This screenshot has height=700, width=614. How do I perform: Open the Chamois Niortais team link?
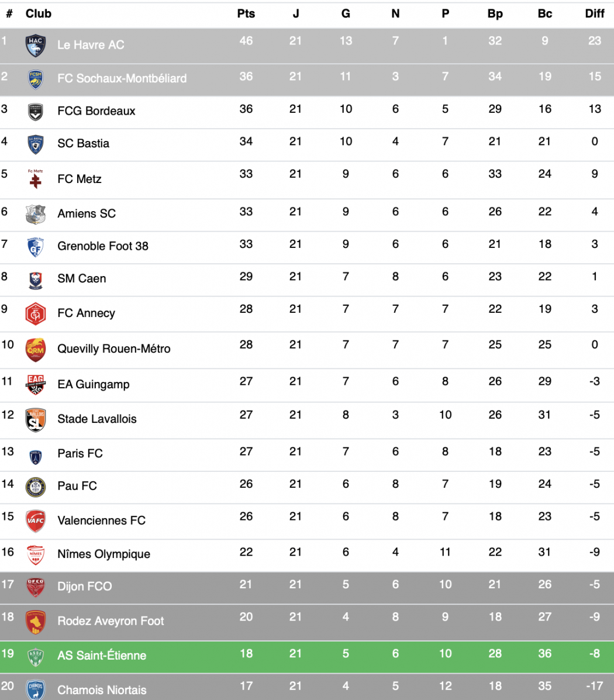(102, 690)
